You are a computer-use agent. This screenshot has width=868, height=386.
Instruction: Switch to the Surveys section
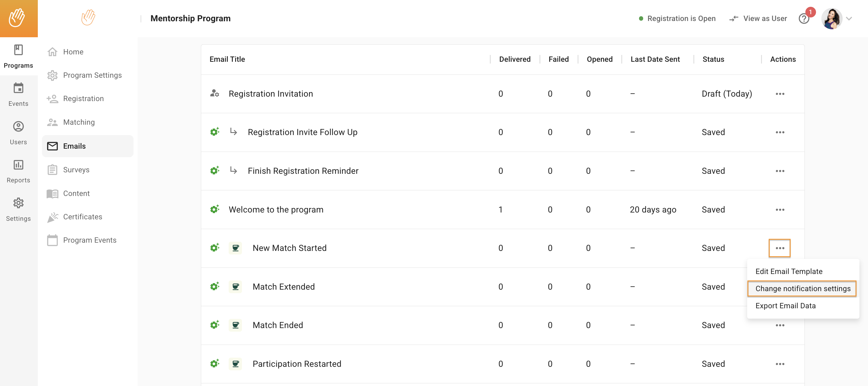[x=76, y=170]
